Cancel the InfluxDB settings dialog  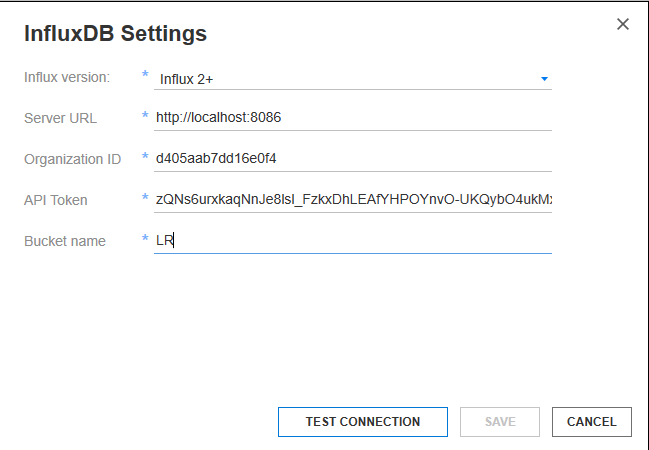tap(591, 422)
